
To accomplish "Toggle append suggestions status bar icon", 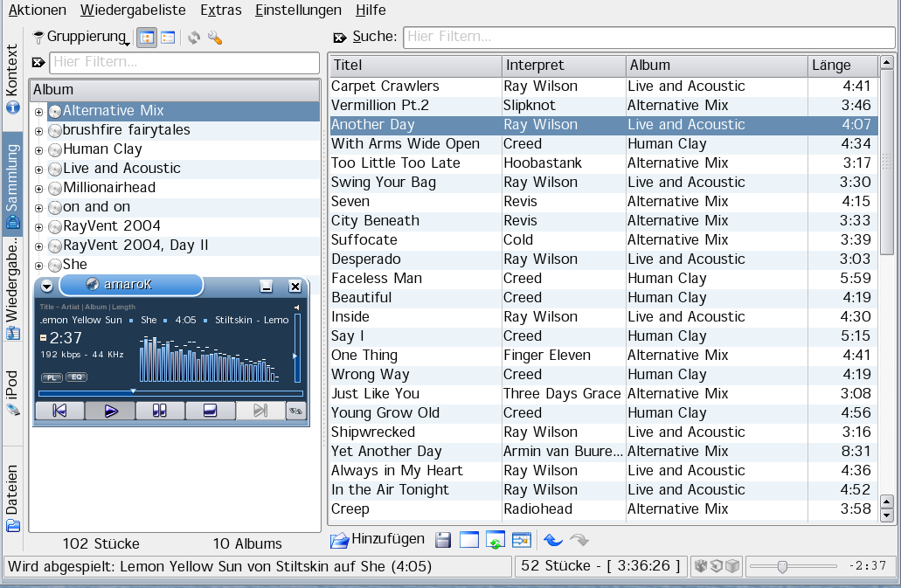I will click(x=732, y=566).
